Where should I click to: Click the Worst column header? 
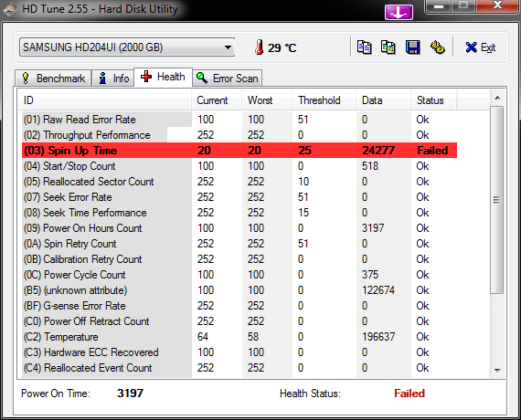[x=267, y=100]
